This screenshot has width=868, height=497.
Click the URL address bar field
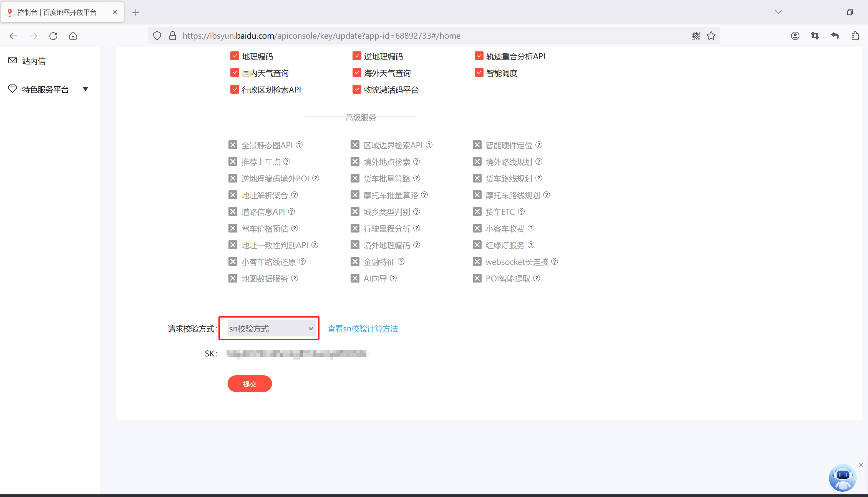tap(409, 36)
